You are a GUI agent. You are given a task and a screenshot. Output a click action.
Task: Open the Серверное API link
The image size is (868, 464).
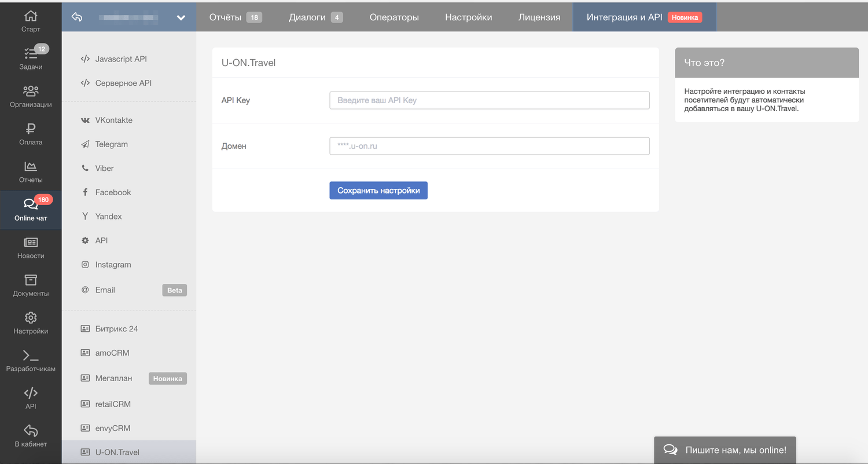pos(123,83)
